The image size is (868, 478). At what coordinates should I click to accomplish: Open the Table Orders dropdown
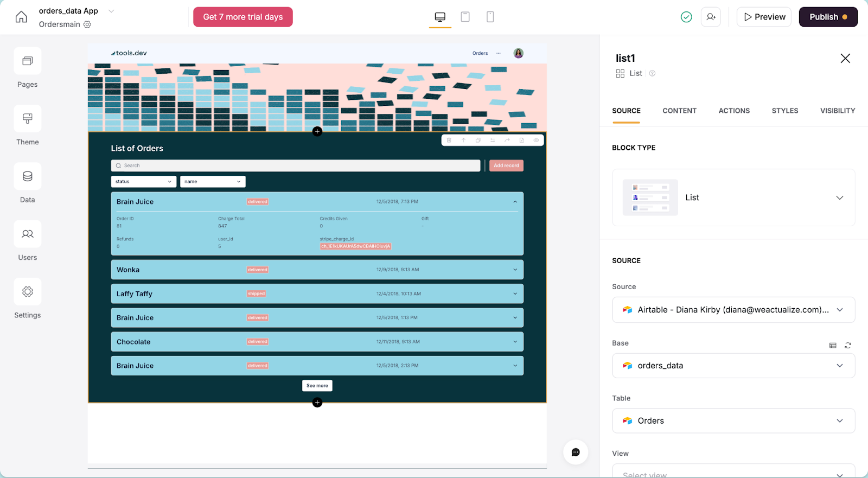(x=733, y=420)
